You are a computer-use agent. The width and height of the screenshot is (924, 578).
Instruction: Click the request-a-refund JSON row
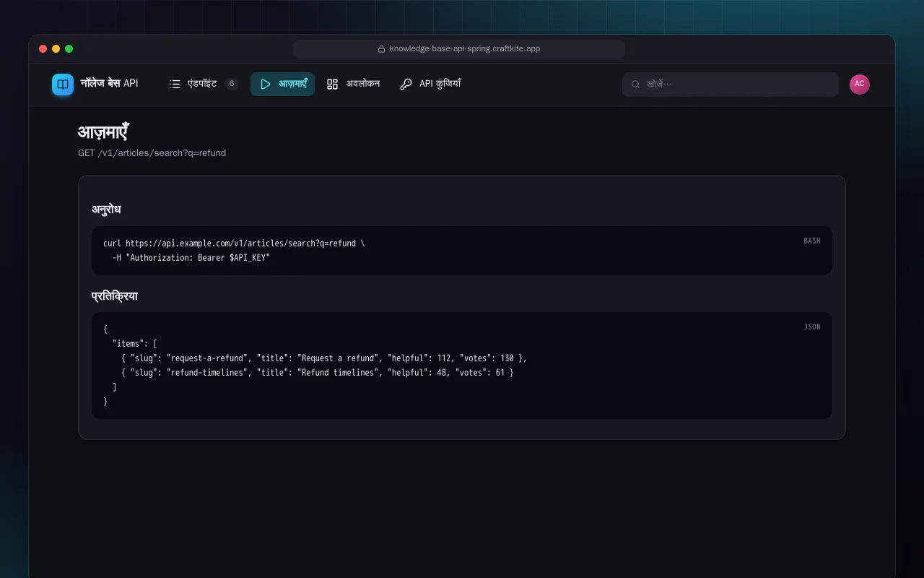(324, 358)
